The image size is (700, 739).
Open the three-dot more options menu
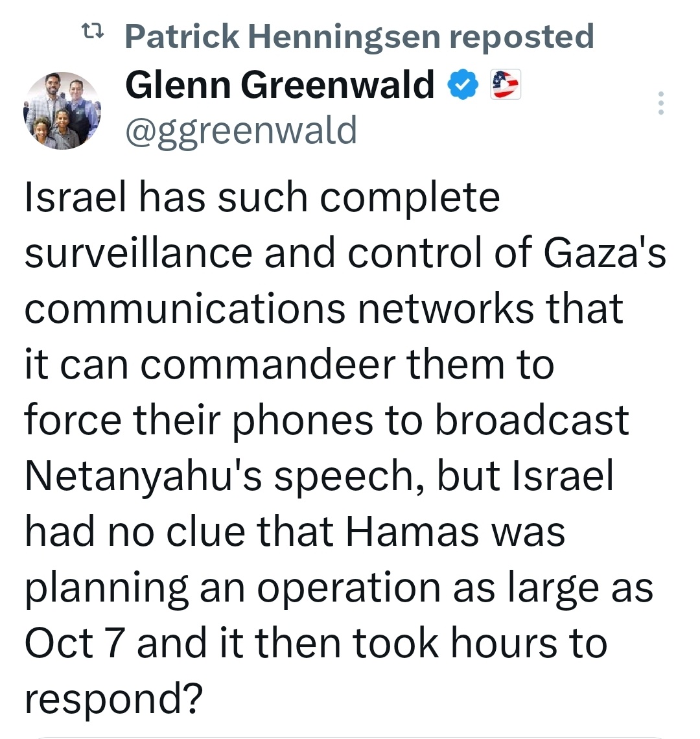660,103
